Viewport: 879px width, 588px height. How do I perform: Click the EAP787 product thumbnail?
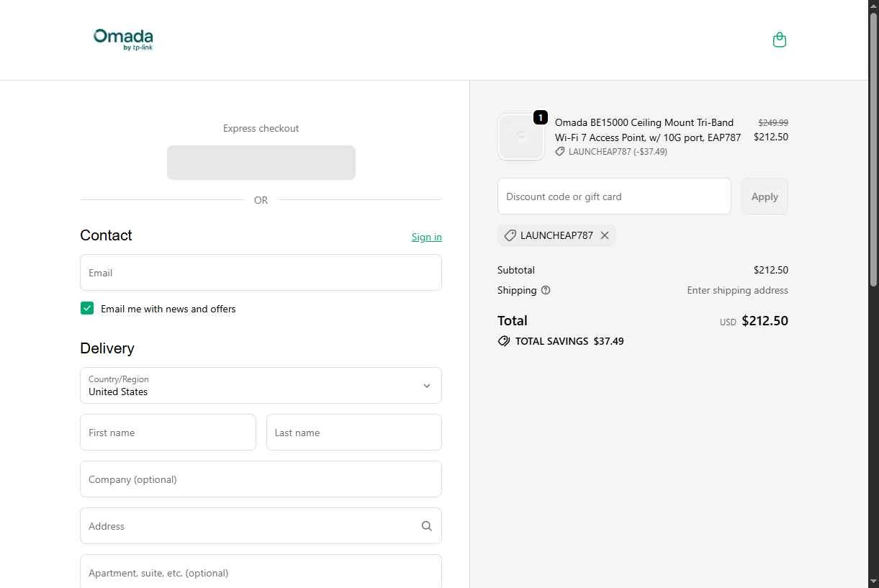pos(521,137)
